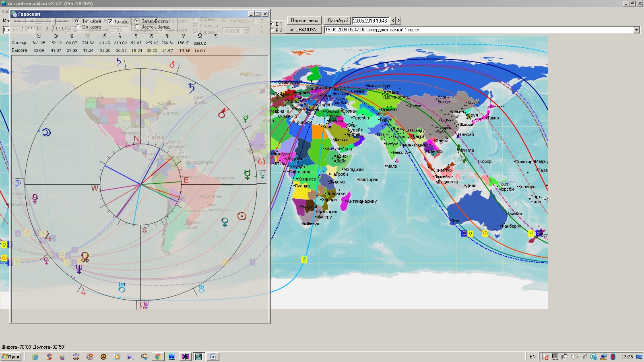
Task: Click into the 23.05.2019 10:46 date field
Action: pos(370,21)
